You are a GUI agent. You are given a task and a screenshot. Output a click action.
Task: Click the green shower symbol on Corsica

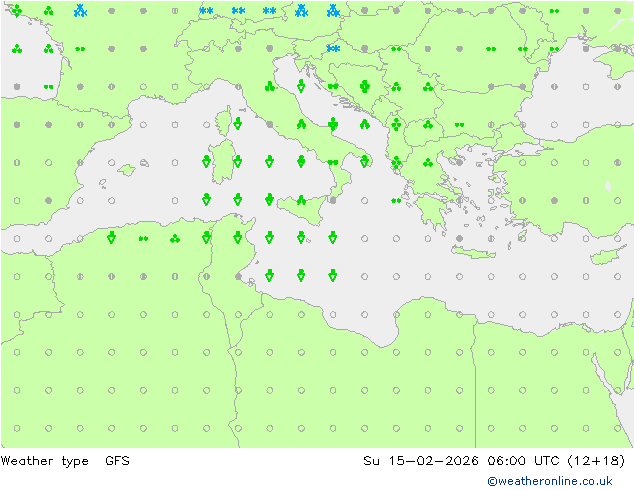click(238, 123)
